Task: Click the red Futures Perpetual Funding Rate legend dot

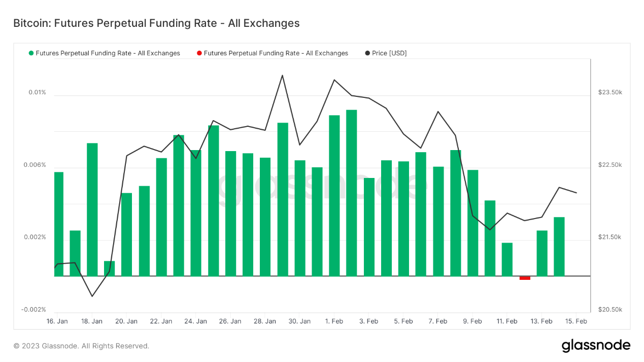Action: tap(200, 53)
